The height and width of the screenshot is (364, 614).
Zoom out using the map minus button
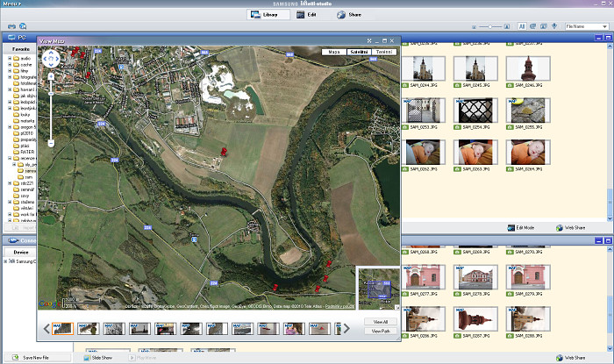point(51,142)
